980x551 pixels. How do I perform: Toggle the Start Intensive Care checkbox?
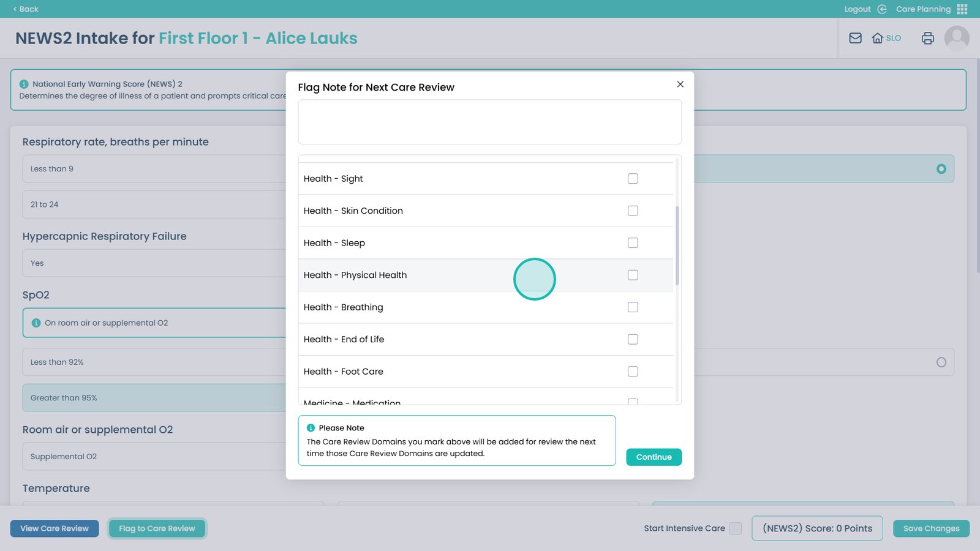[x=736, y=528]
